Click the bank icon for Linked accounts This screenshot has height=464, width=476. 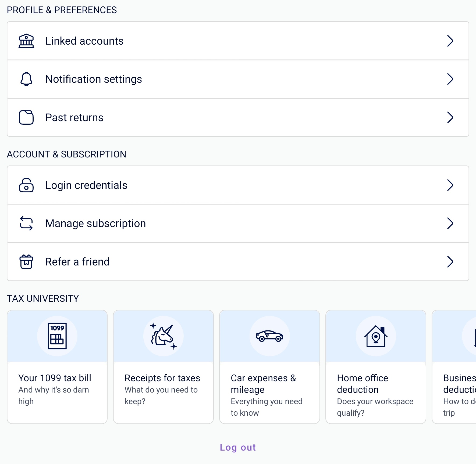pos(26,41)
